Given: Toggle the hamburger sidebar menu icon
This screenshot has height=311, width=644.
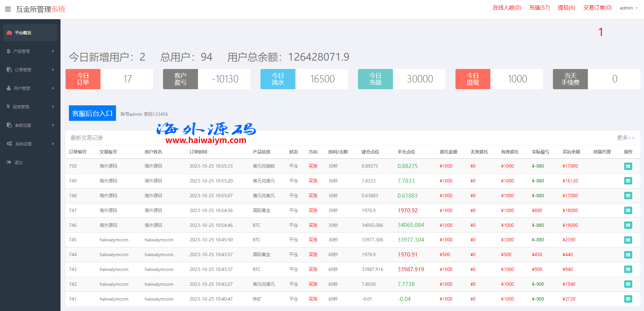Looking at the screenshot, I should 8,9.
